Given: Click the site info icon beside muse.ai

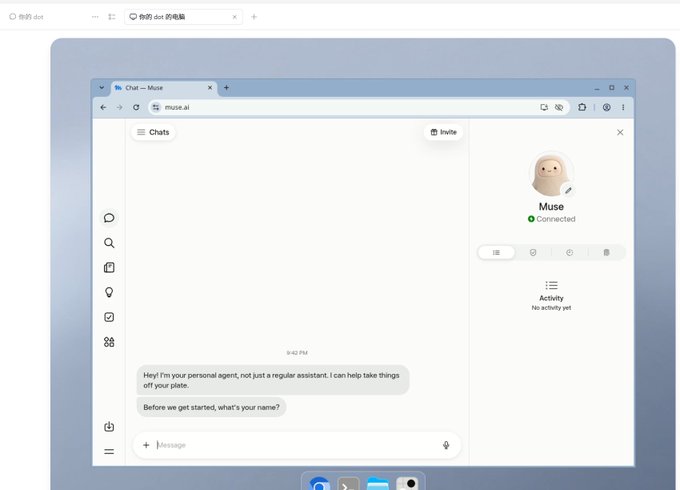Looking at the screenshot, I should coord(156,107).
